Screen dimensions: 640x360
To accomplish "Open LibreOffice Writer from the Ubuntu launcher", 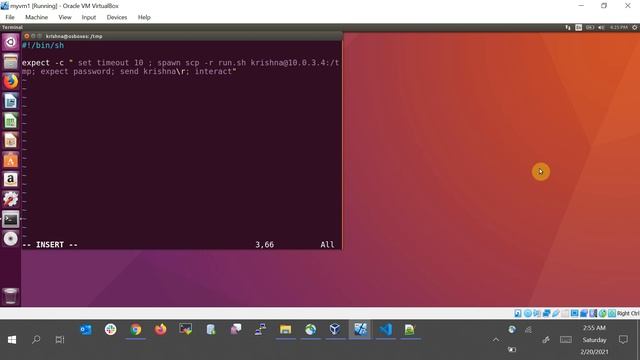I will point(11,101).
